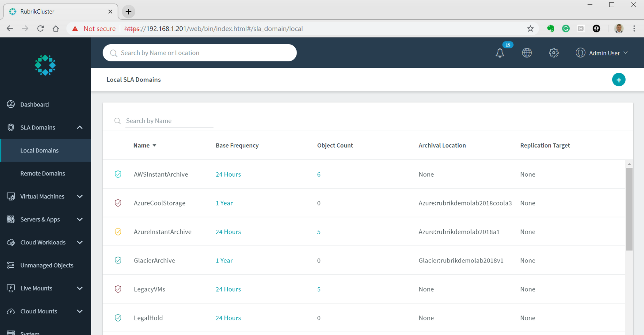This screenshot has height=335, width=644.
Task: Toggle the Name column sort order
Action: coord(155,145)
